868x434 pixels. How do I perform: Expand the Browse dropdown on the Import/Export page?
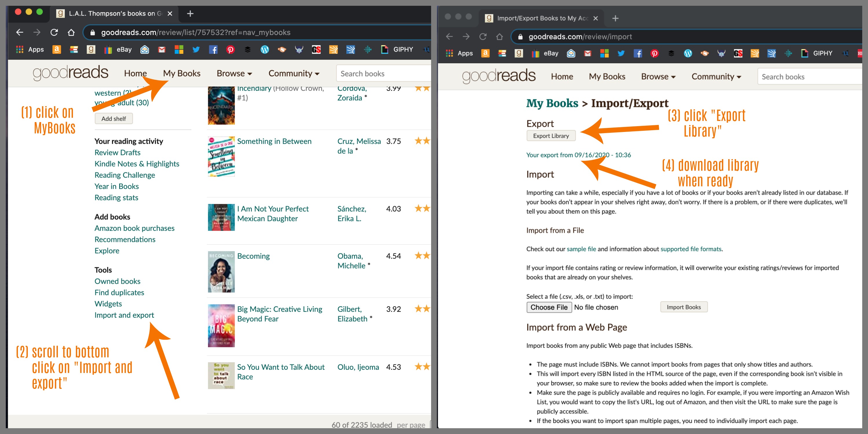tap(659, 76)
